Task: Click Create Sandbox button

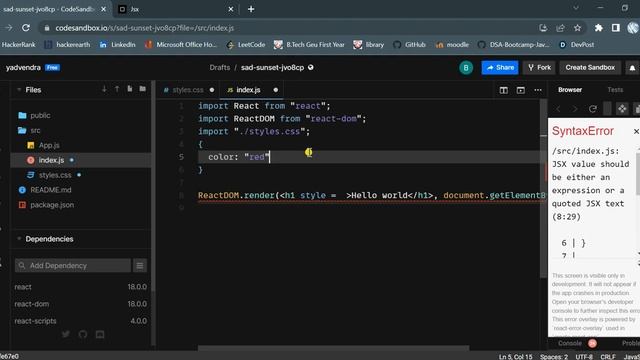Action: pos(590,68)
